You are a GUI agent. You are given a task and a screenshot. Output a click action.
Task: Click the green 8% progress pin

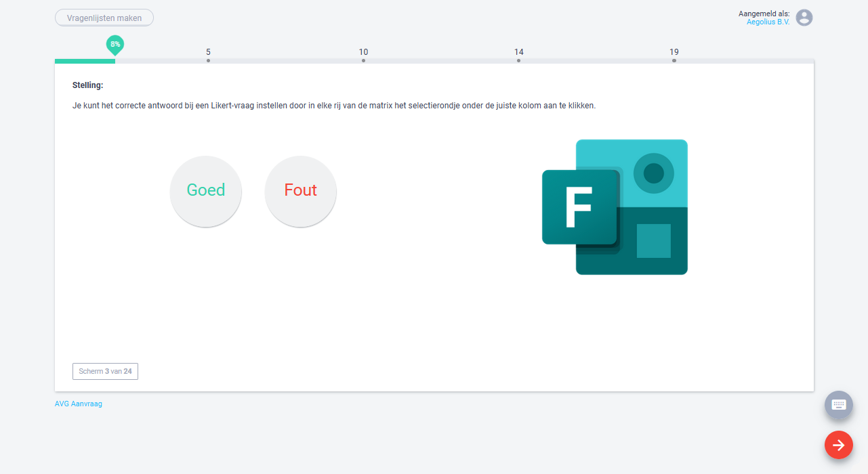coord(115,45)
